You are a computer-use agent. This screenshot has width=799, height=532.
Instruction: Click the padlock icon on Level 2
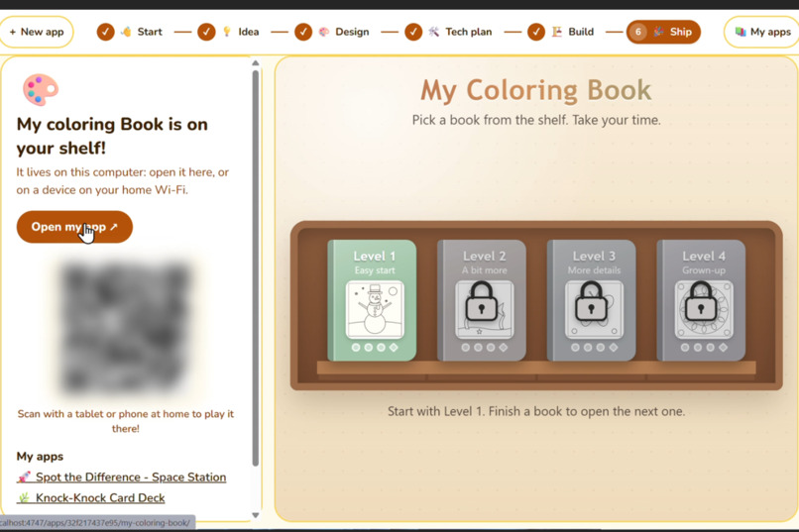(482, 302)
